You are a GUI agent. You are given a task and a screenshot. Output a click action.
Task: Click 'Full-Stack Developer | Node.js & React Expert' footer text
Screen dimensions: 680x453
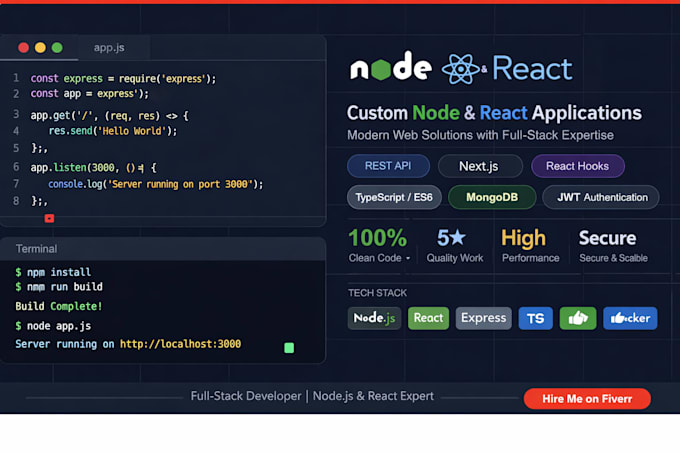(312, 396)
